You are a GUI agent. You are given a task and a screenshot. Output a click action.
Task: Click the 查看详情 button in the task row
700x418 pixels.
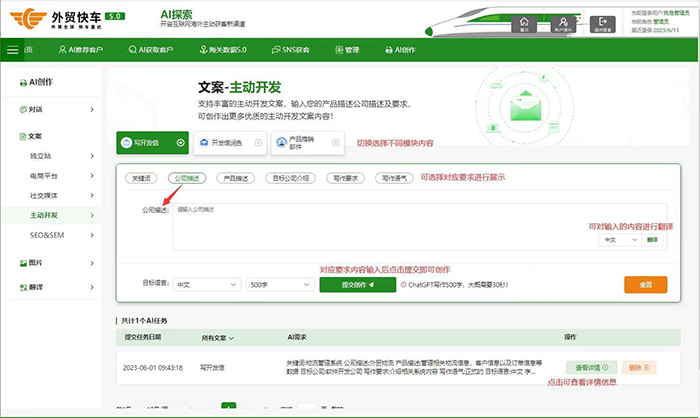[590, 367]
